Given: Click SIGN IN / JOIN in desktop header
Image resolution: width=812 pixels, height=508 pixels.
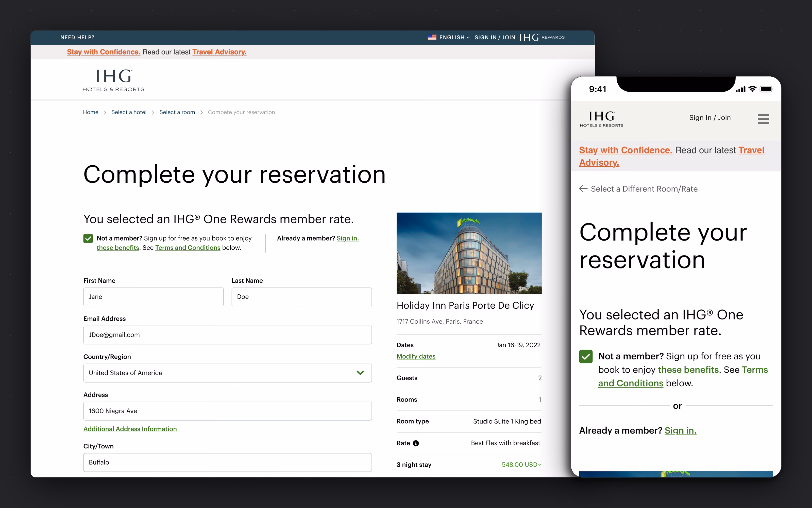Looking at the screenshot, I should (495, 37).
